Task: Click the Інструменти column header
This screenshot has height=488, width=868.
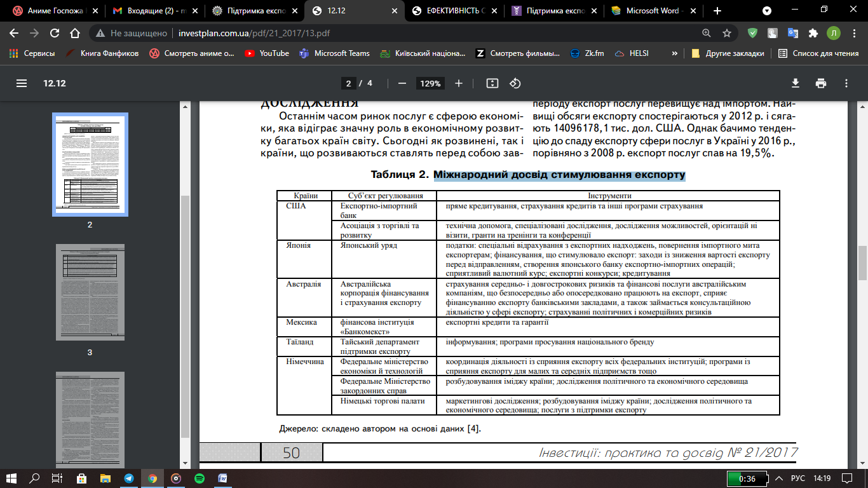Action: 609,196
